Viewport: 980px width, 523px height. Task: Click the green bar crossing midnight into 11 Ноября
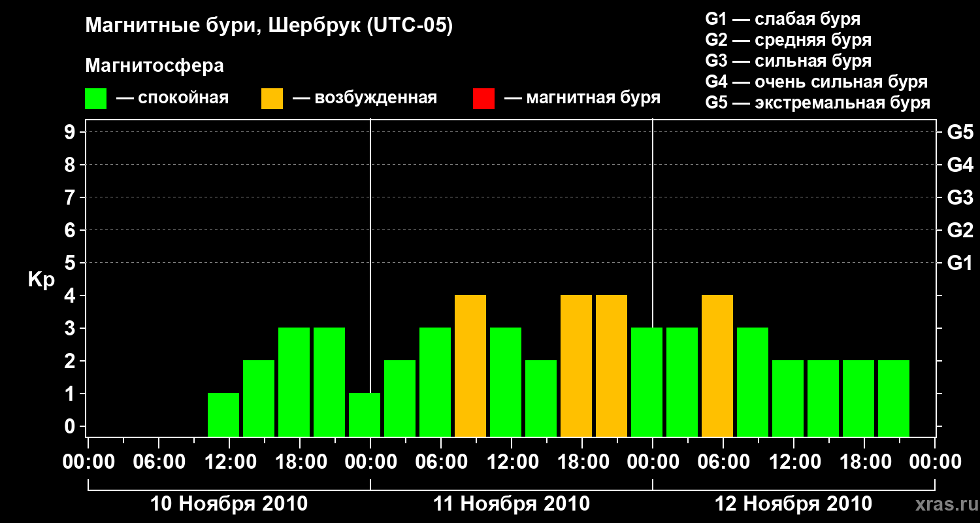tap(365, 414)
